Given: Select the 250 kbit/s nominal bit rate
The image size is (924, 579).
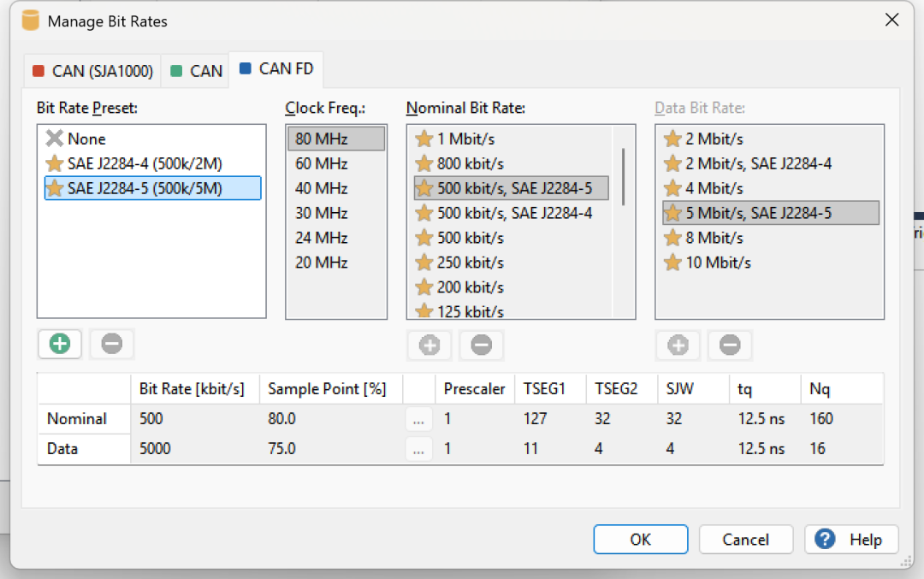Looking at the screenshot, I should pyautogui.click(x=511, y=263).
